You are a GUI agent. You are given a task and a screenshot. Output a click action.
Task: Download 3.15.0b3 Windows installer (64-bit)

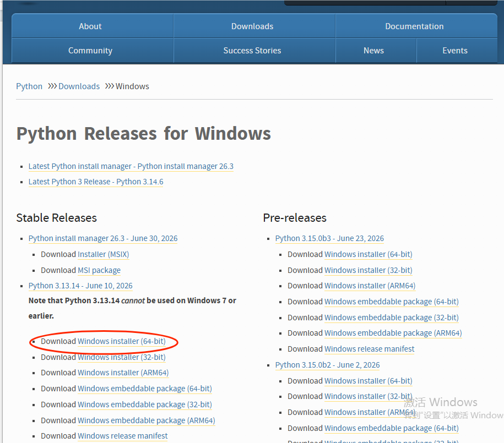point(368,254)
